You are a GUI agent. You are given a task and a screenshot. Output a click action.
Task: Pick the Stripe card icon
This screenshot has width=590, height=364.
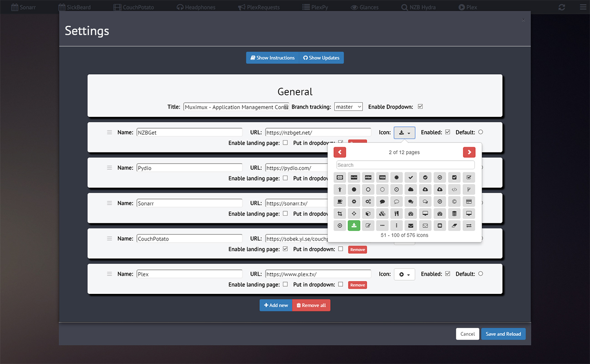click(368, 177)
